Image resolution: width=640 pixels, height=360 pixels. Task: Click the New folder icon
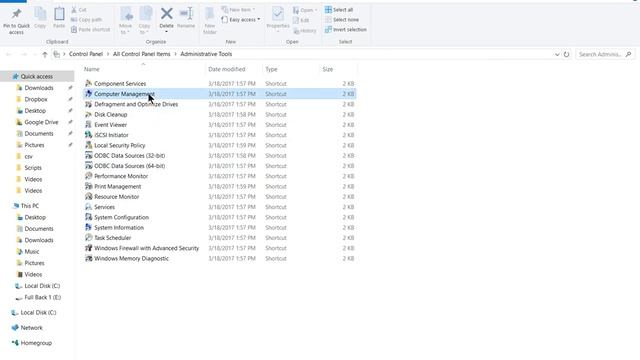tap(210, 15)
